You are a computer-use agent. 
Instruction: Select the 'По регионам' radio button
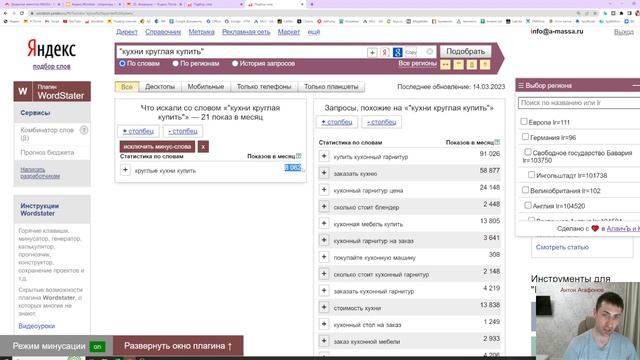[x=176, y=63]
